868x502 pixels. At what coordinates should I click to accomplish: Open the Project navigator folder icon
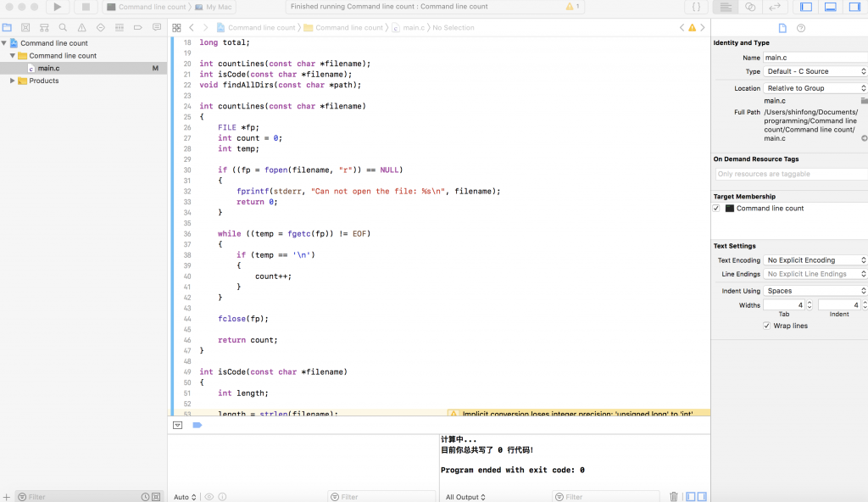click(x=7, y=27)
